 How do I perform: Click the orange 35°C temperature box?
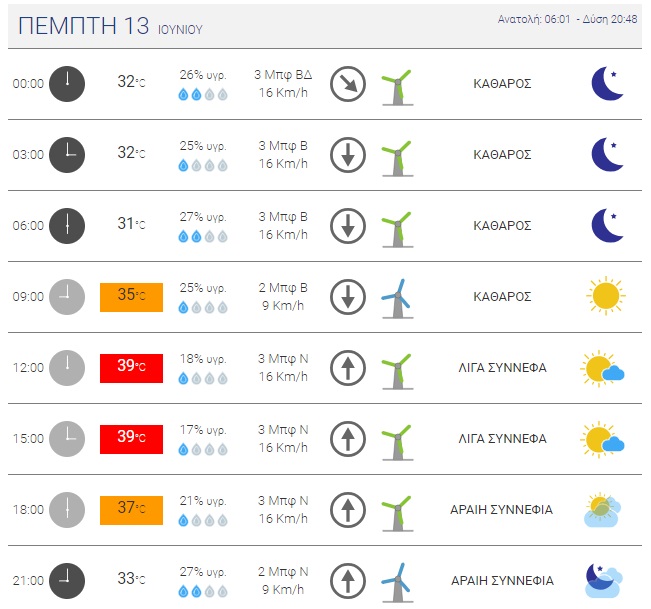[x=131, y=297]
